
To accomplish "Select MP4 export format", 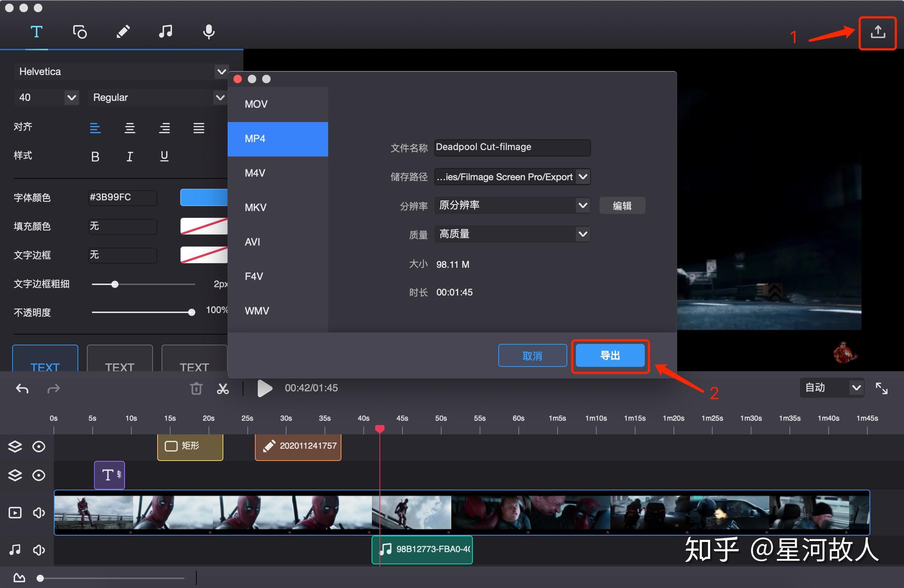I will pyautogui.click(x=278, y=139).
